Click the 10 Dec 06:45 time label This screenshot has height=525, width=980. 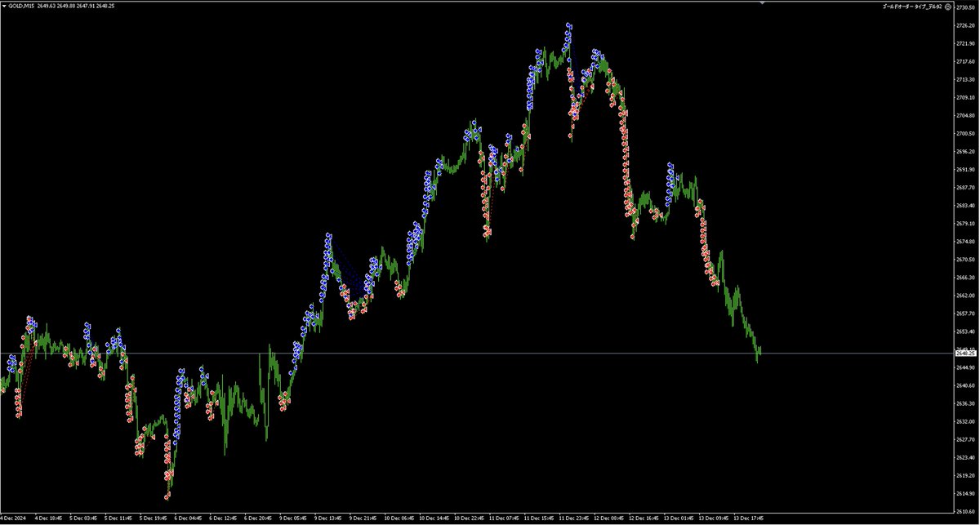coord(400,518)
